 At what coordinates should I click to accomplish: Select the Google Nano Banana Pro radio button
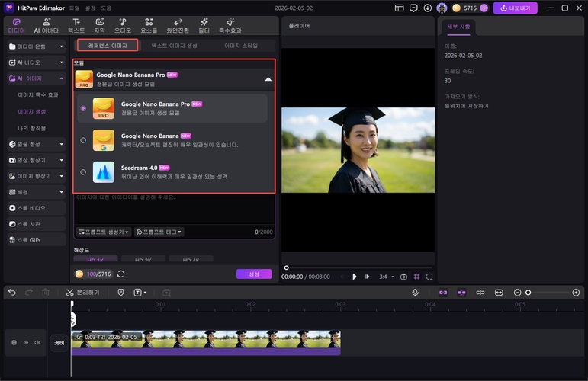coord(83,108)
